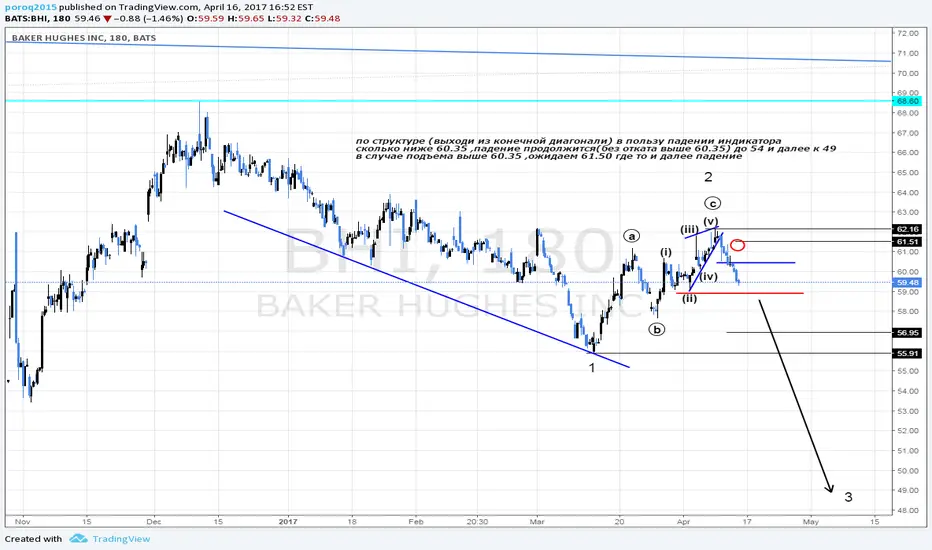Click the (iii) wave label
The width and height of the screenshot is (932, 550).
(689, 230)
